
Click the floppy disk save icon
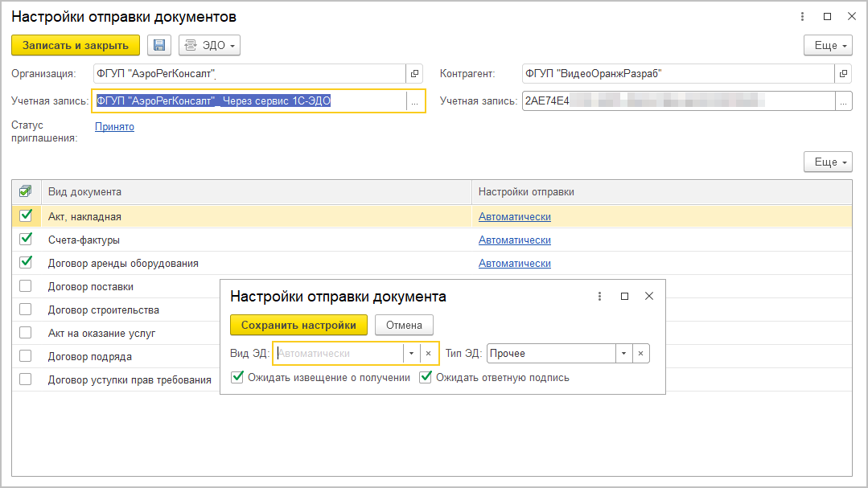159,46
